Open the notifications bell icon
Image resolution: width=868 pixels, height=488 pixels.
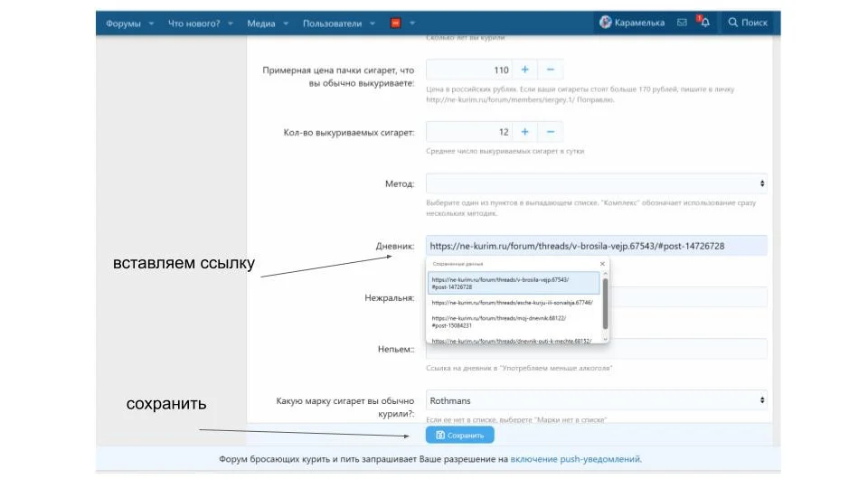point(704,22)
